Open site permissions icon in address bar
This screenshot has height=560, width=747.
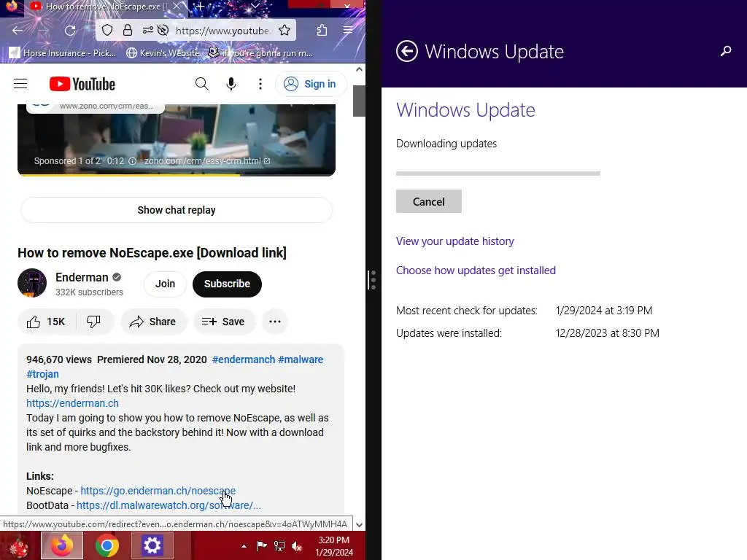tap(147, 31)
